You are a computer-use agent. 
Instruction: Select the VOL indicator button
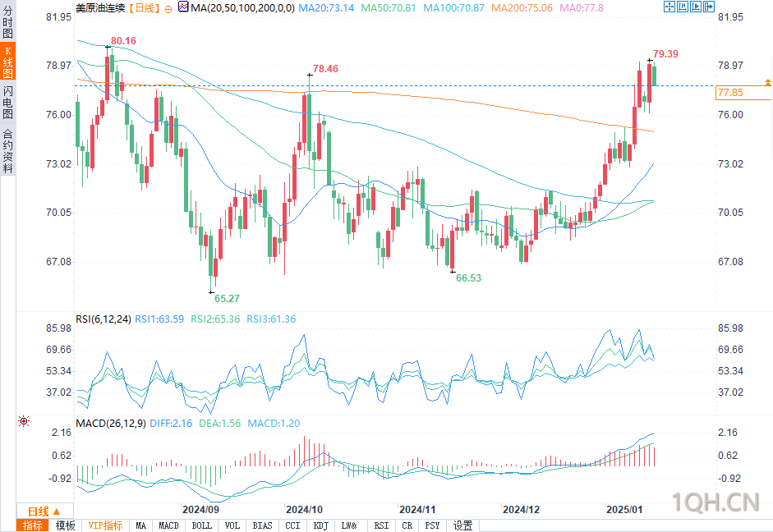[232, 525]
